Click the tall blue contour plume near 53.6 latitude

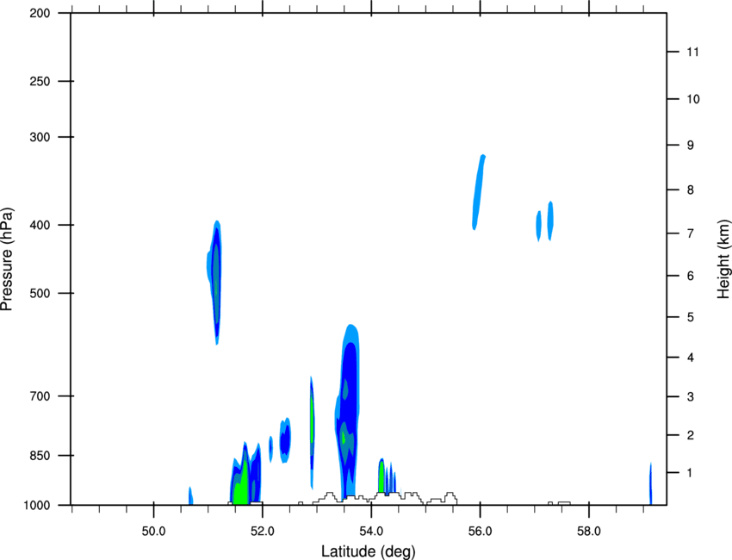[348, 411]
